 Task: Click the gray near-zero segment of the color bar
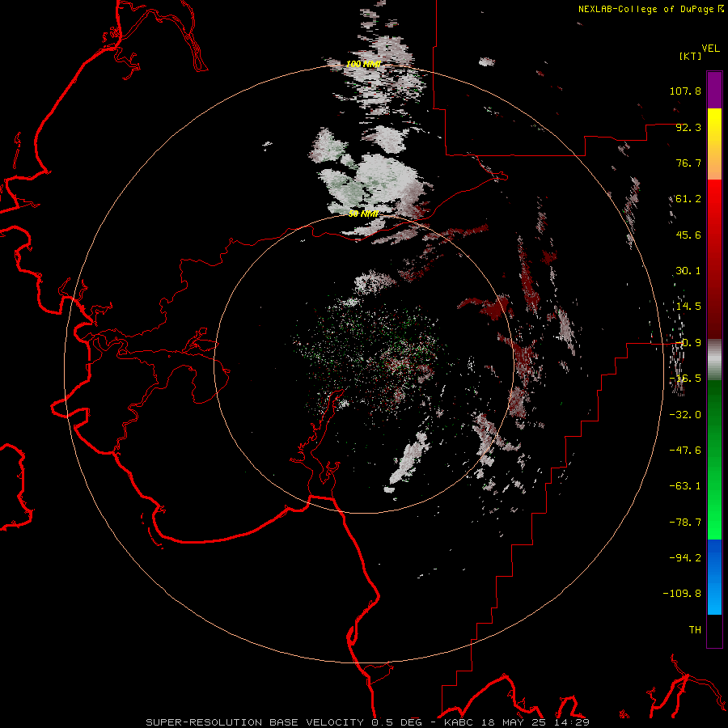click(x=714, y=359)
